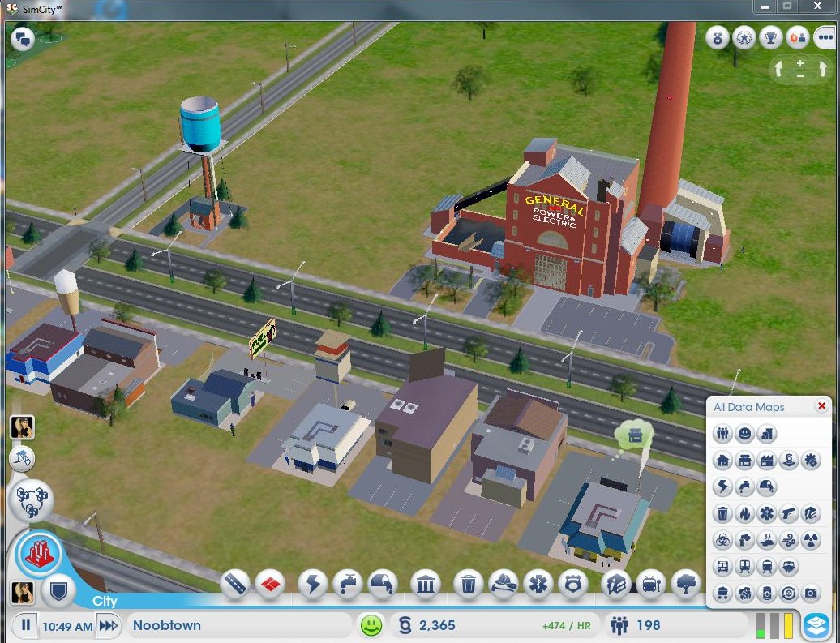Open the Region view cubes icon
Screen dimensions: 840x643
click(x=31, y=500)
